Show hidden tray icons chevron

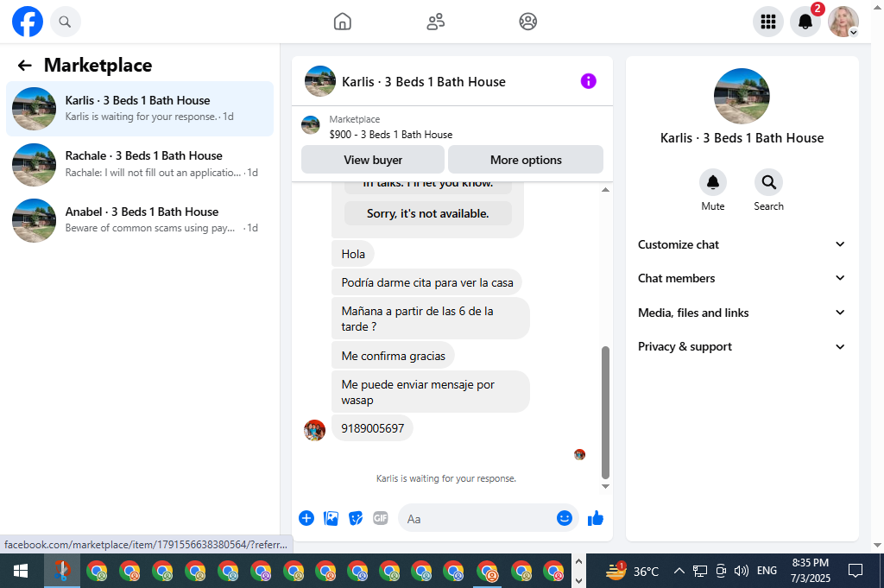[679, 571]
